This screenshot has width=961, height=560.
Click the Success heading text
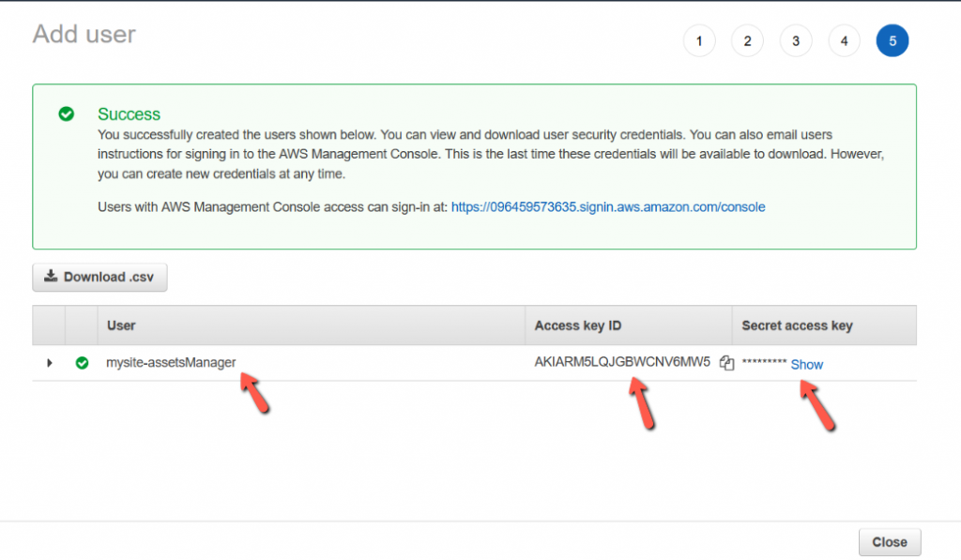pyautogui.click(x=129, y=114)
